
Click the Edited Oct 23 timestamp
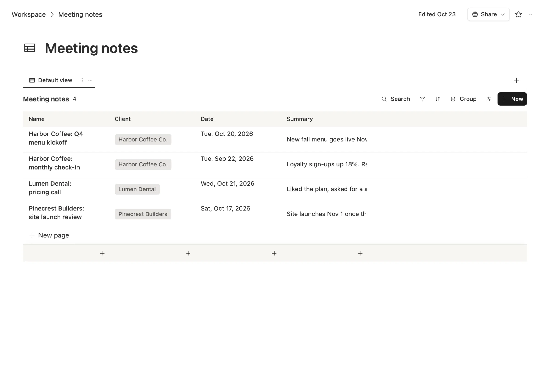pos(437,14)
